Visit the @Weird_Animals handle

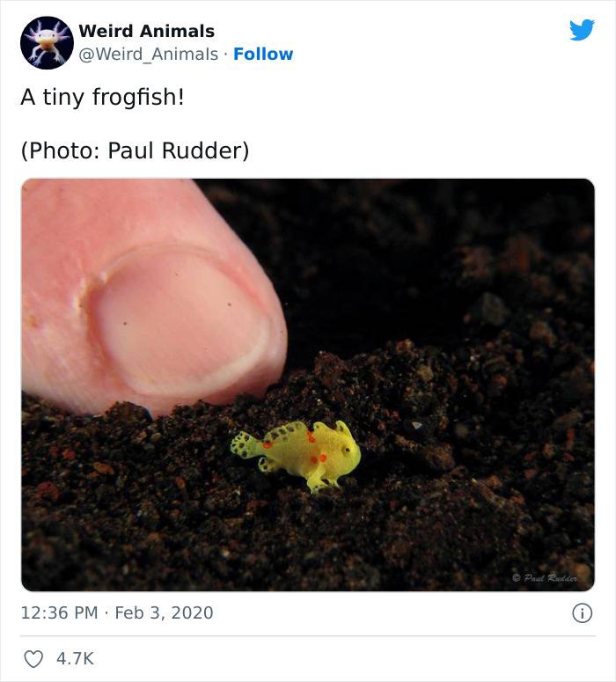pyautogui.click(x=149, y=55)
